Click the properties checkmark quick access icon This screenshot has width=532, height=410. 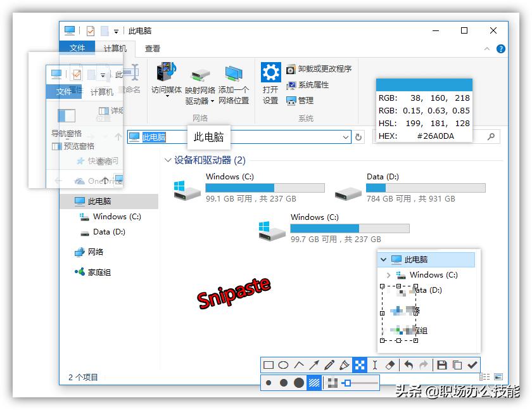click(90, 31)
